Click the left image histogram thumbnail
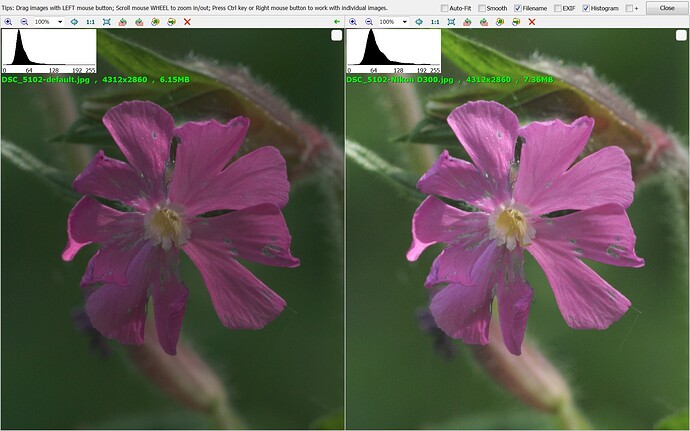 [49, 51]
